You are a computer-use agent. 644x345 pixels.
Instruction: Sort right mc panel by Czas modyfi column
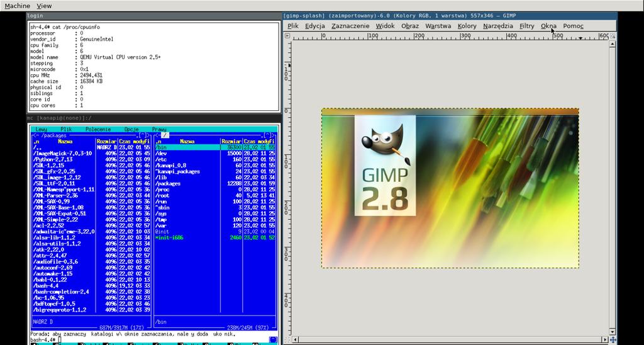click(259, 142)
